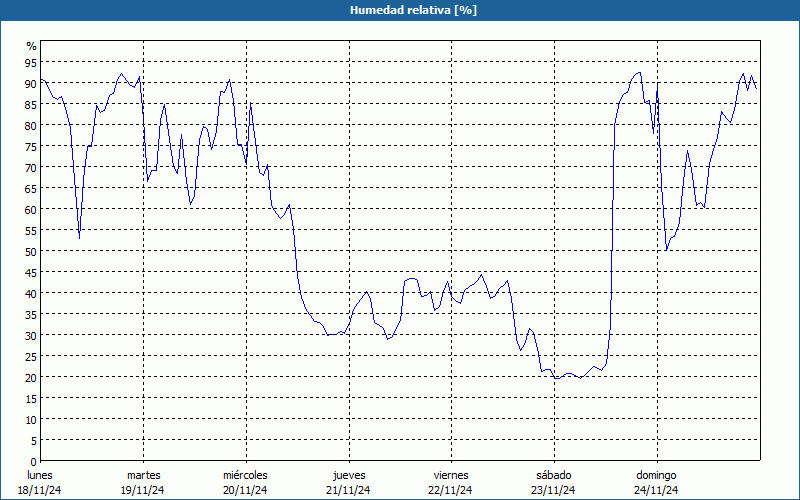Screen dimensions: 800x500
Task: Select the date 24/11/24
Action: 656,490
